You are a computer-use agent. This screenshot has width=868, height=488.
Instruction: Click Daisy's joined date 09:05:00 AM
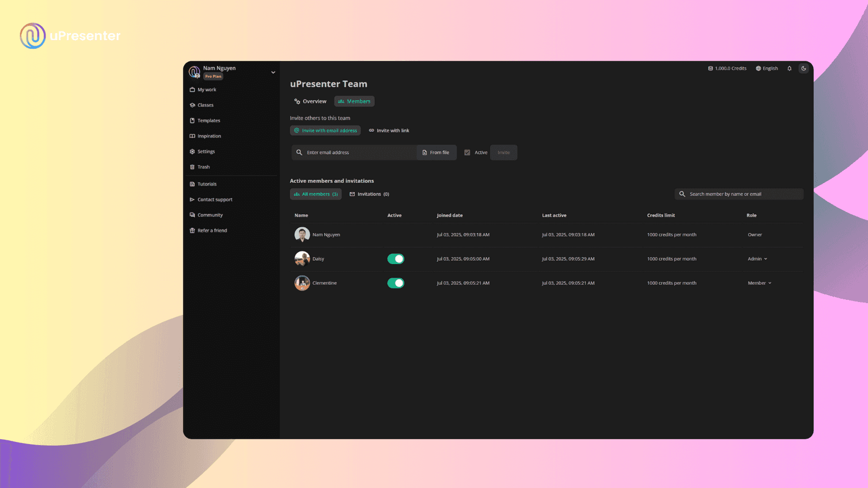click(x=463, y=259)
